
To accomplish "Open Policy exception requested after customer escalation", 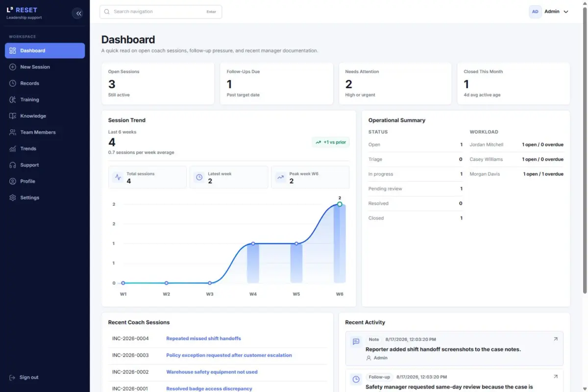I will [229, 355].
